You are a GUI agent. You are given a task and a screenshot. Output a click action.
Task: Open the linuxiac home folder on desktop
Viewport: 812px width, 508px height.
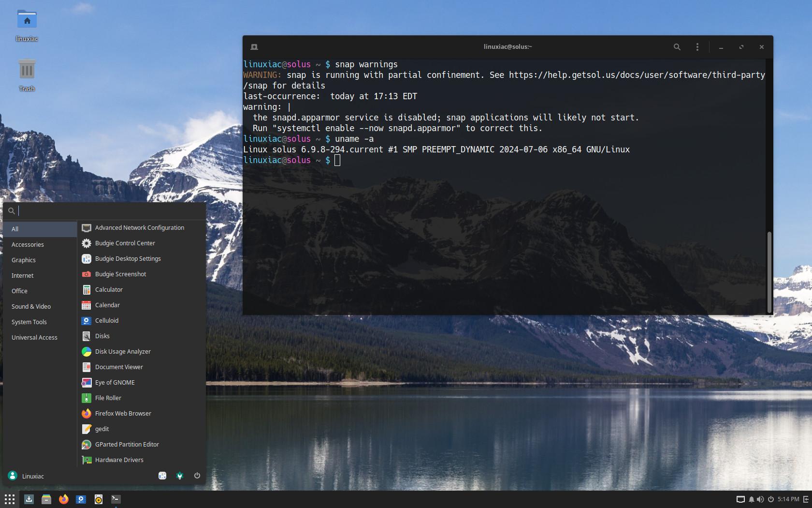click(27, 26)
